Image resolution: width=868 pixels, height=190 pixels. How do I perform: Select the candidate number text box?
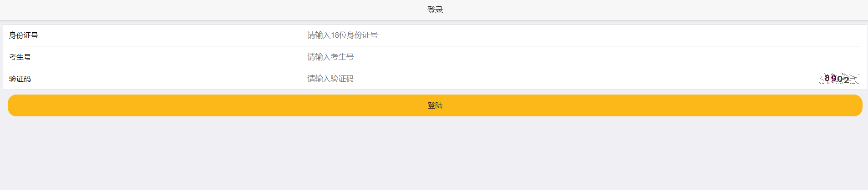point(584,57)
